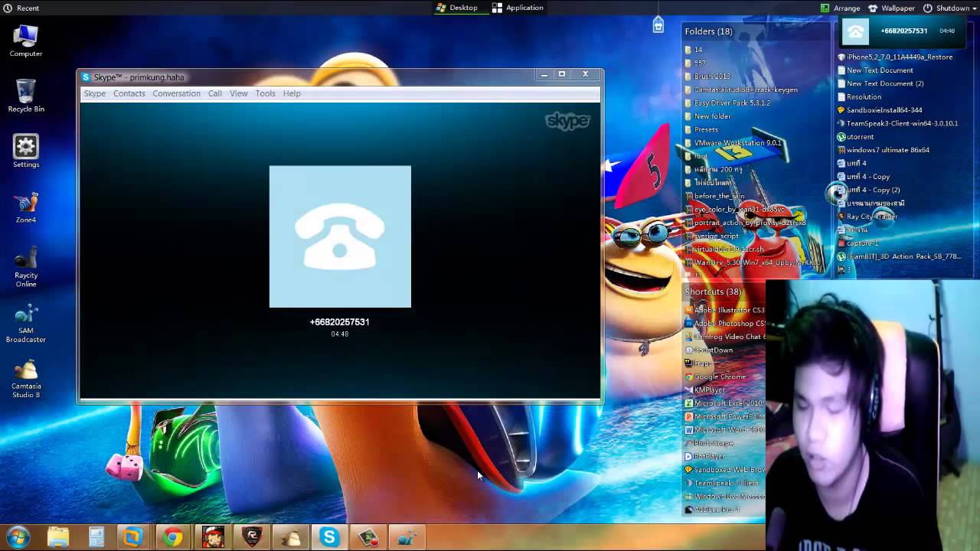980x551 pixels.
Task: Open the windows7 ultimate 86x64 archive
Action: coord(884,150)
